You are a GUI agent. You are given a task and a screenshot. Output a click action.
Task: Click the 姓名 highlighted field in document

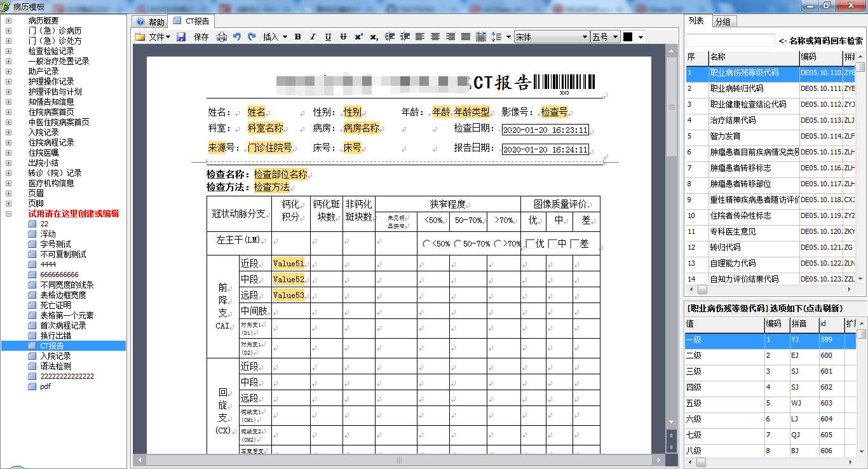(257, 112)
